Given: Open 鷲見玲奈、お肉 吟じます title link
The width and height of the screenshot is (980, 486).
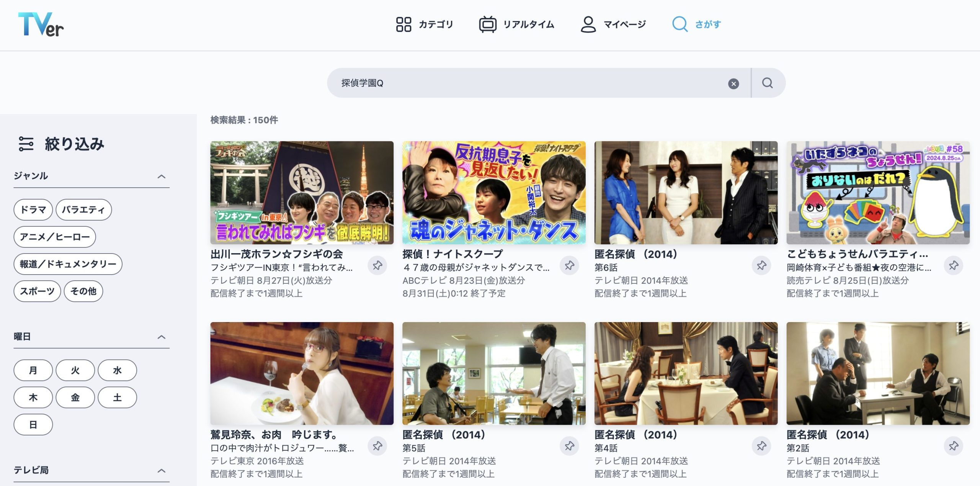Looking at the screenshot, I should 274,435.
